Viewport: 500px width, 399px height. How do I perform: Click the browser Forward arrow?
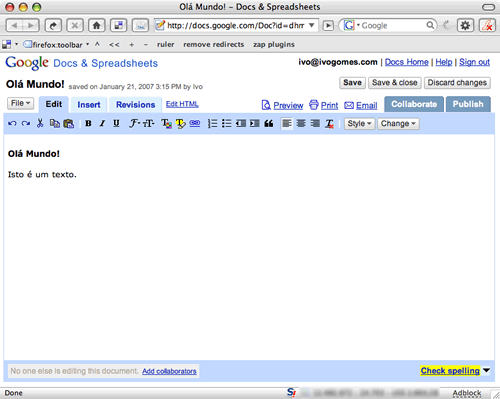tap(31, 25)
